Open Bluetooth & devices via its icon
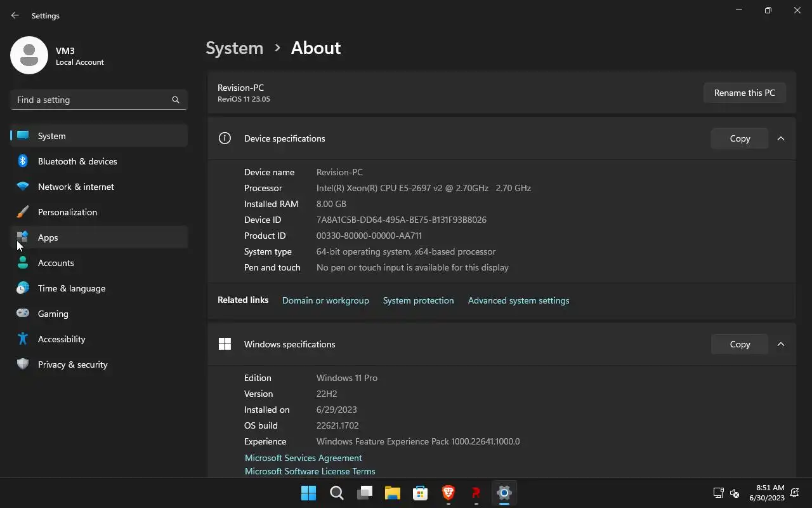 pos(23,161)
